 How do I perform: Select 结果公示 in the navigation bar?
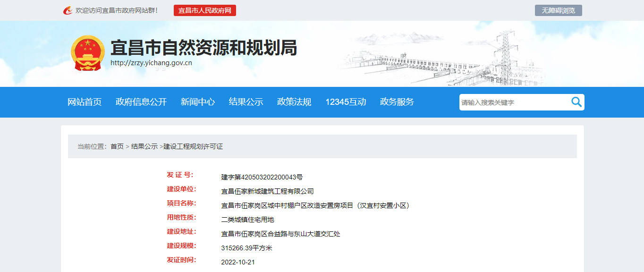point(246,102)
